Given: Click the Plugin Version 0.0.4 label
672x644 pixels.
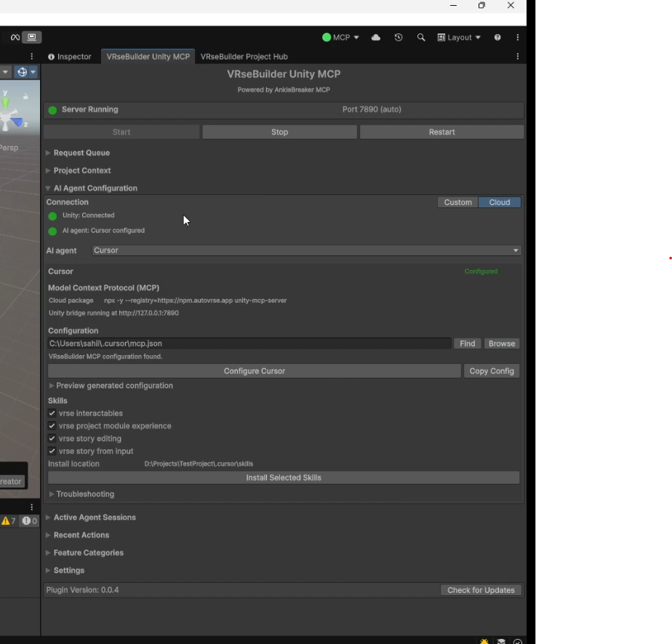Looking at the screenshot, I should pos(82,590).
